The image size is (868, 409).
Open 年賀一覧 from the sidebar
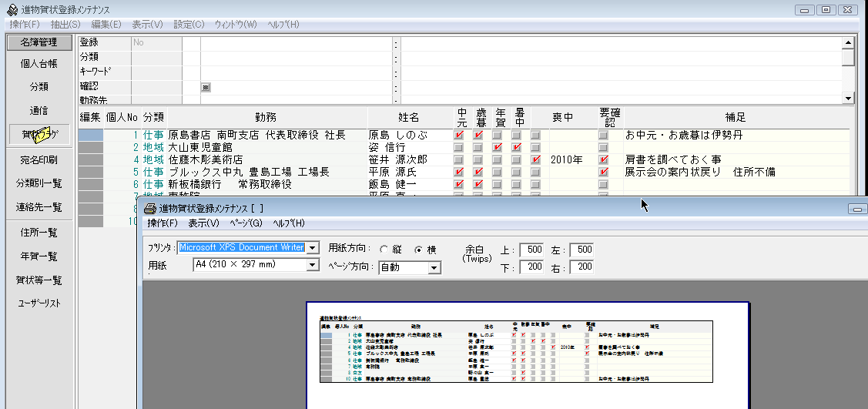(x=39, y=256)
